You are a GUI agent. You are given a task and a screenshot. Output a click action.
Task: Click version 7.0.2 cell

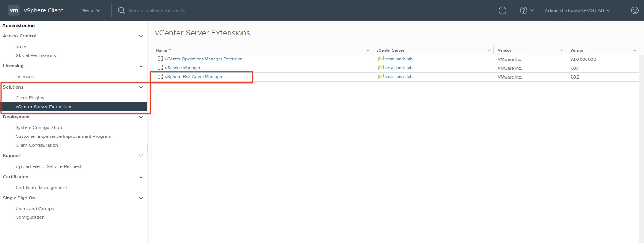(575, 77)
